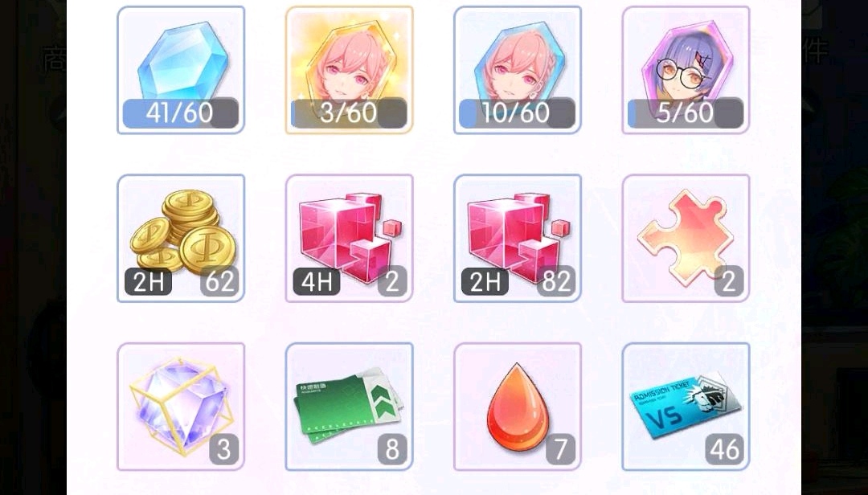Image resolution: width=868 pixels, height=495 pixels.
Task: Choose the glasses girl fragment 5/60
Action: 686,70
